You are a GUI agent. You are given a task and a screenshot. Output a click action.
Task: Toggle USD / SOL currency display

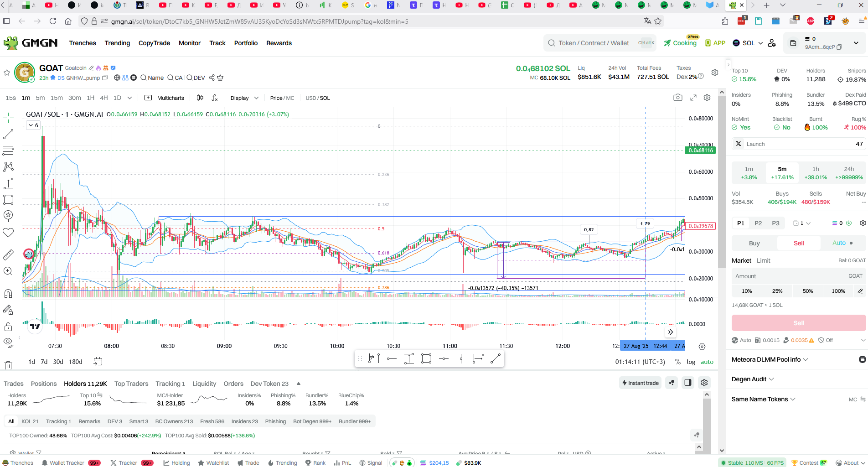pyautogui.click(x=317, y=98)
